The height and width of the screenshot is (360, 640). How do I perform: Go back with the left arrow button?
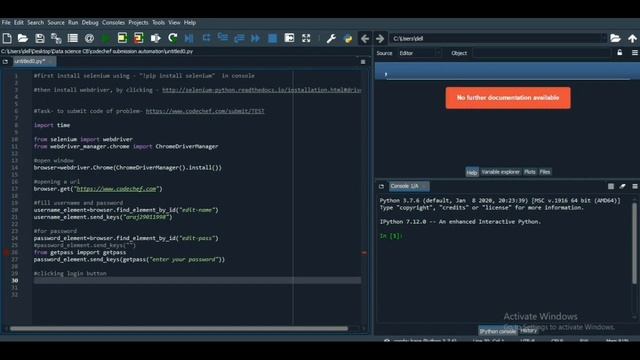point(364,38)
